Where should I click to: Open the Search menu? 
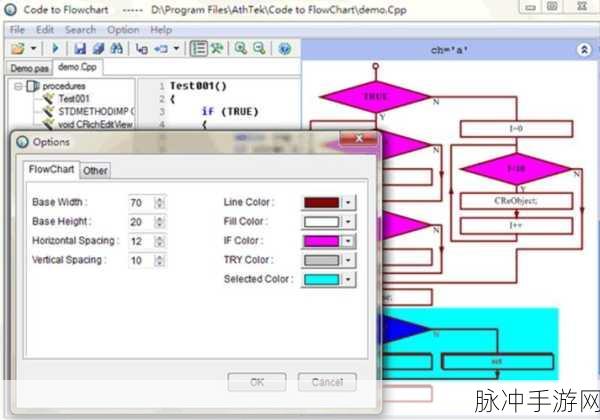(80, 30)
